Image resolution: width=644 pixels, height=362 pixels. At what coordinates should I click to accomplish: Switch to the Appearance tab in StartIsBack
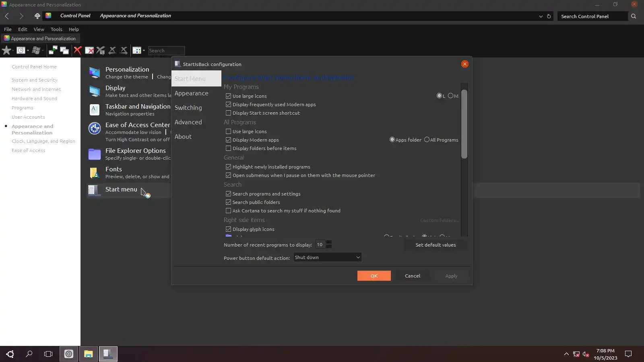[192, 93]
